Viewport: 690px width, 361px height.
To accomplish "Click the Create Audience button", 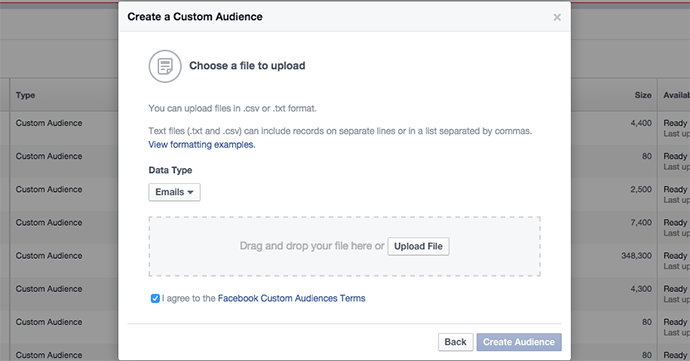I will point(519,342).
